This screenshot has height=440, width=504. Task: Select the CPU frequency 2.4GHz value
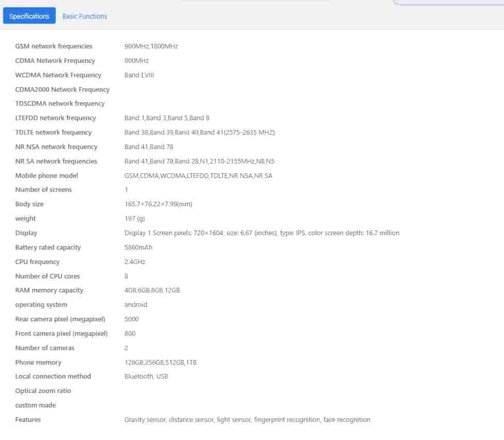135,262
